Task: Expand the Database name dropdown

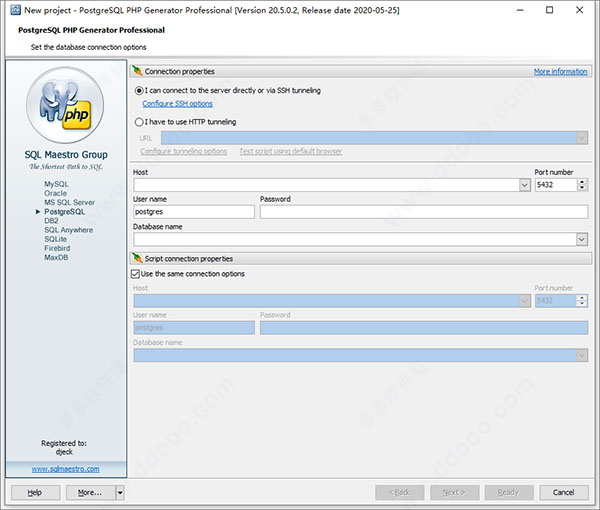Action: click(582, 240)
